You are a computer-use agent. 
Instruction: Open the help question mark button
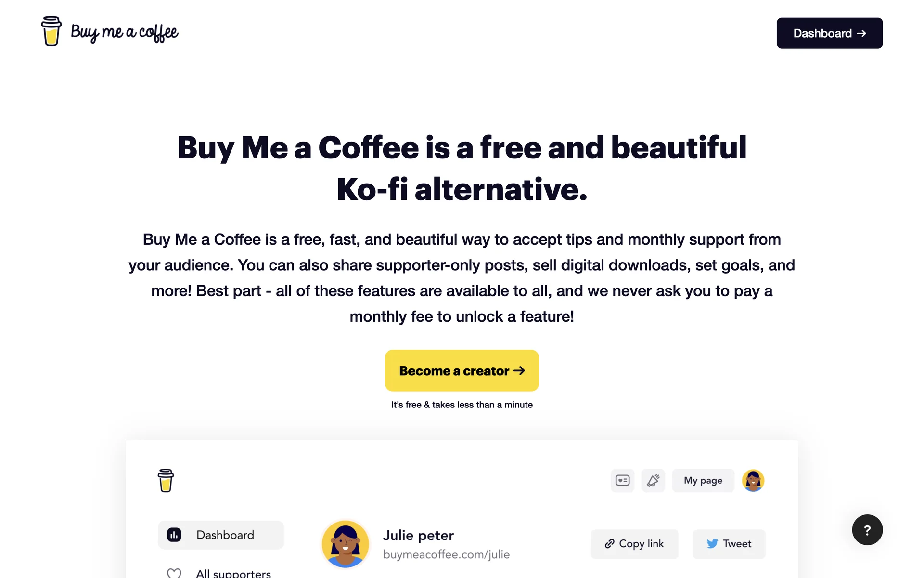click(867, 530)
